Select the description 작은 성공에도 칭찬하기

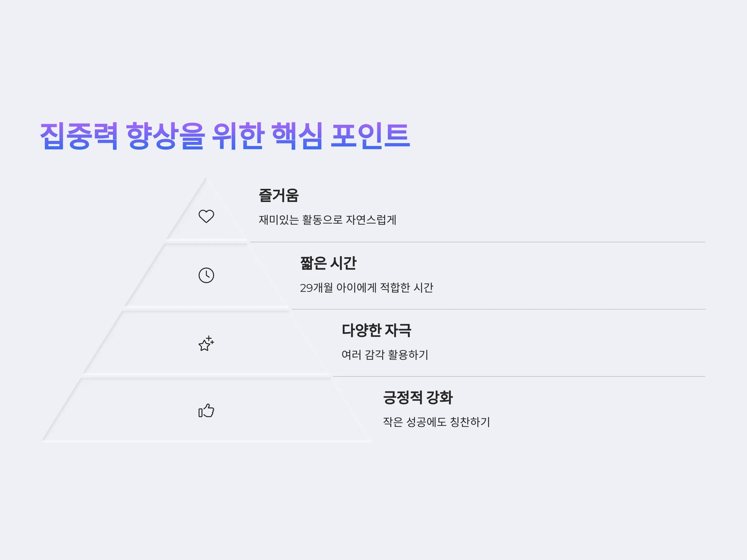pos(436,422)
